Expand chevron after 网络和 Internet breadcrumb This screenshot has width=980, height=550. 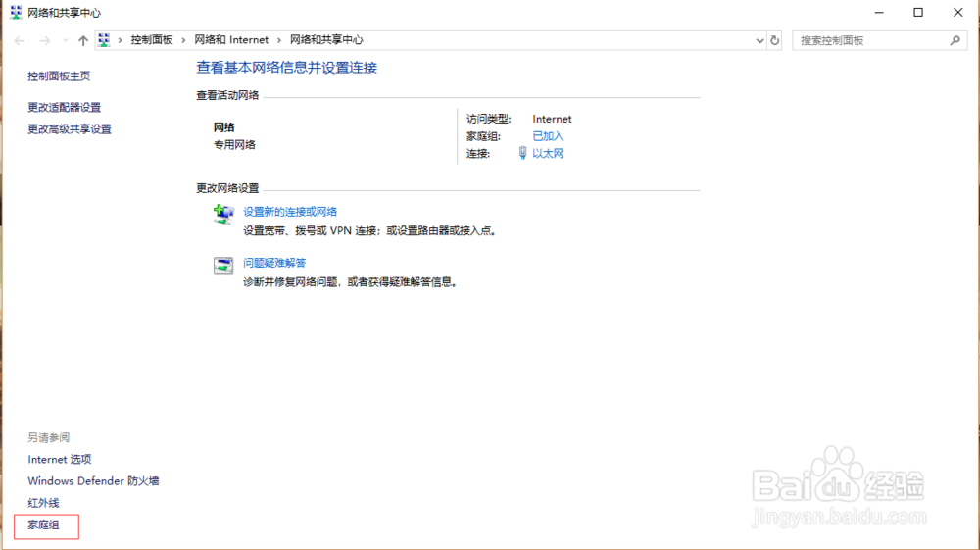[x=278, y=40]
